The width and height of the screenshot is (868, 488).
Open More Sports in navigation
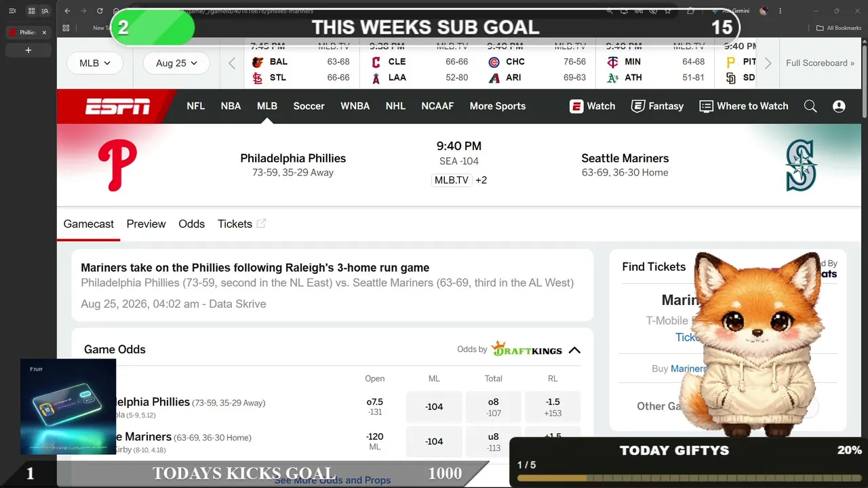(x=498, y=106)
